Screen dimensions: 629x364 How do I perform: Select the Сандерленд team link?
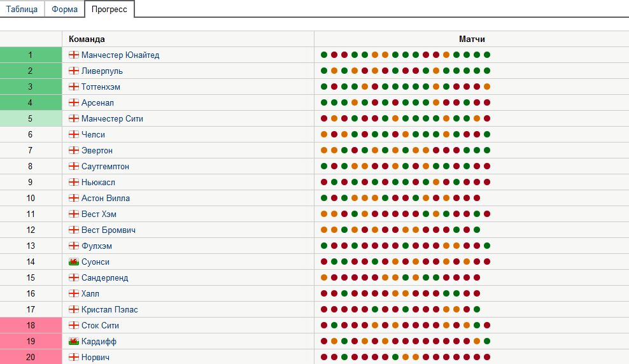tap(104, 278)
